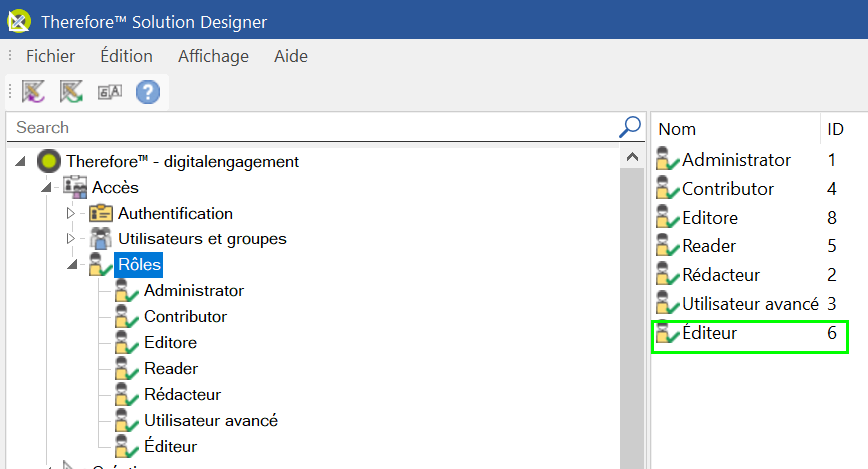Select the Accès tree label

coord(115,187)
